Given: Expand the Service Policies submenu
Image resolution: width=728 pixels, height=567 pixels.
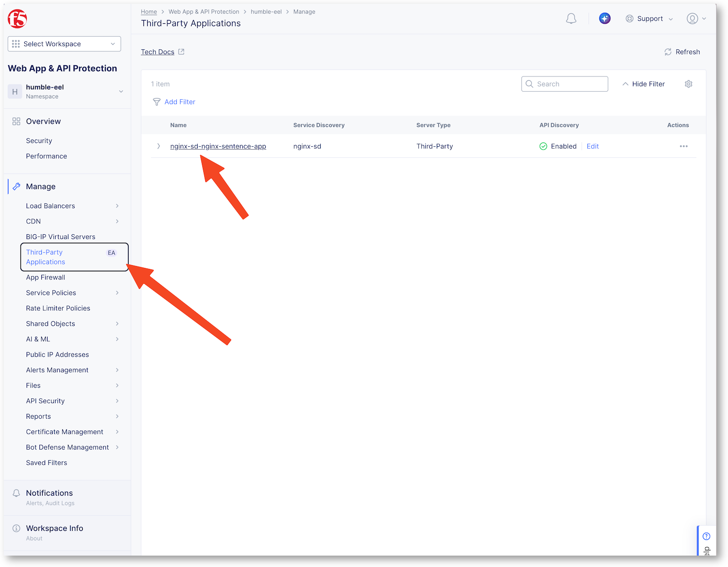Looking at the screenshot, I should click(117, 293).
